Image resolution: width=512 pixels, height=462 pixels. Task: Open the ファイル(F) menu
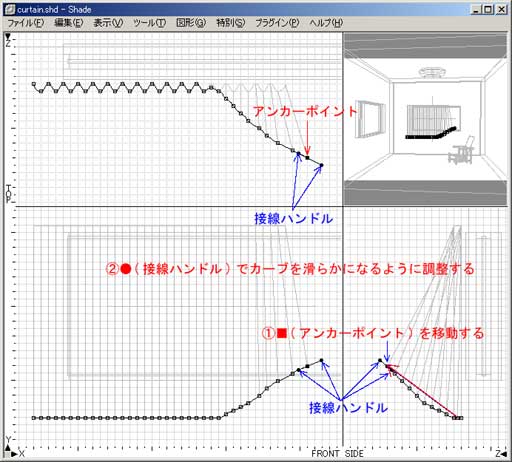click(x=25, y=23)
